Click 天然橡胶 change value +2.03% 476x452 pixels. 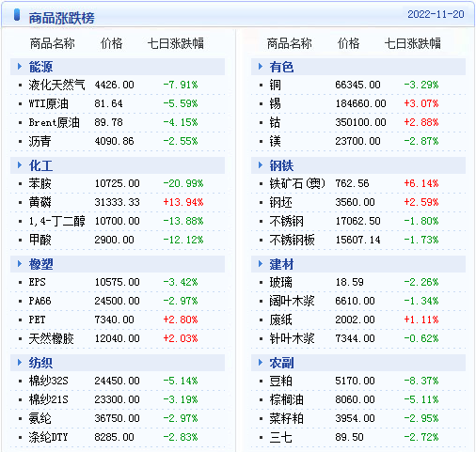tap(181, 338)
